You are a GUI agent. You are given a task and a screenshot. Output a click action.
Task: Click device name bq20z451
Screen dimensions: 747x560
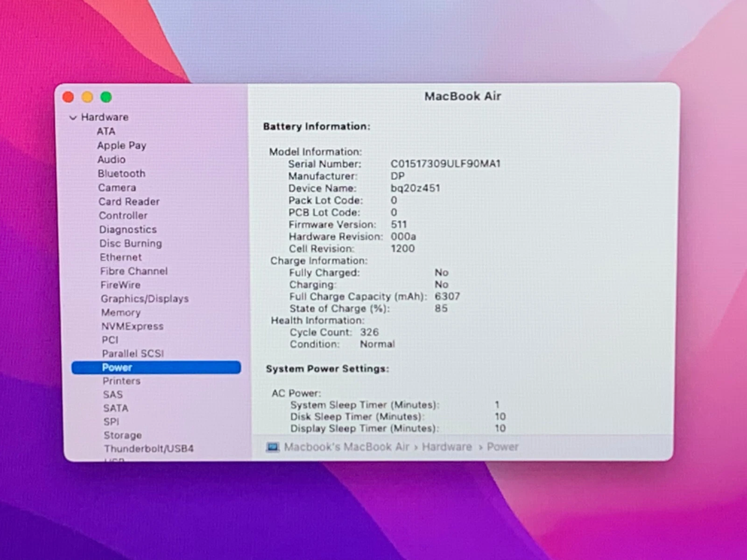pos(415,188)
